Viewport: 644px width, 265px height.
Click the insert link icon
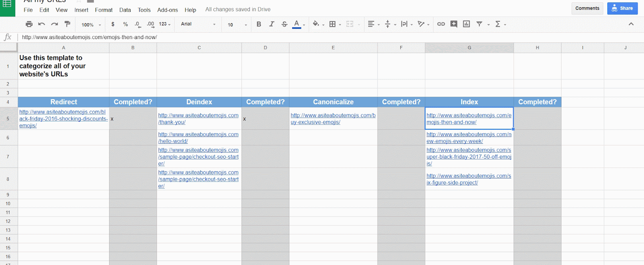click(x=441, y=24)
